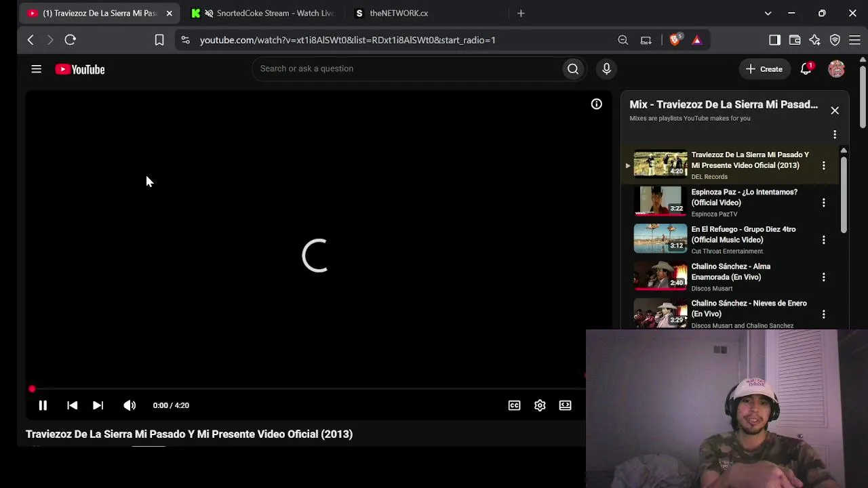This screenshot has width=868, height=488.
Task: Open options for Chalino Sánchez Alma Enamorada
Action: click(824, 277)
